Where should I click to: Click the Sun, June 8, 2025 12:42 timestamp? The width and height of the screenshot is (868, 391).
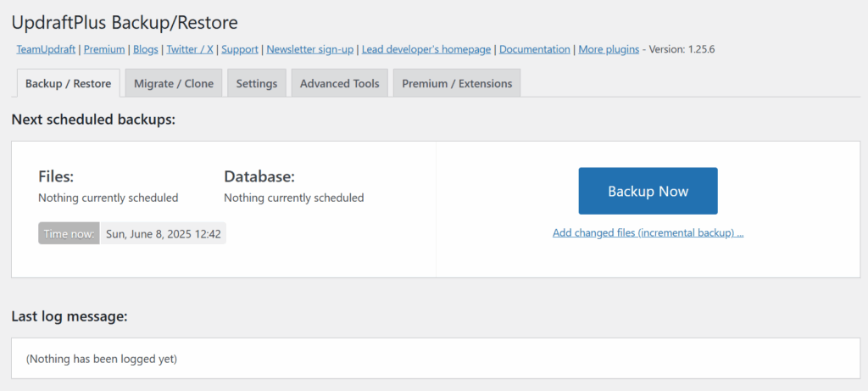point(164,234)
